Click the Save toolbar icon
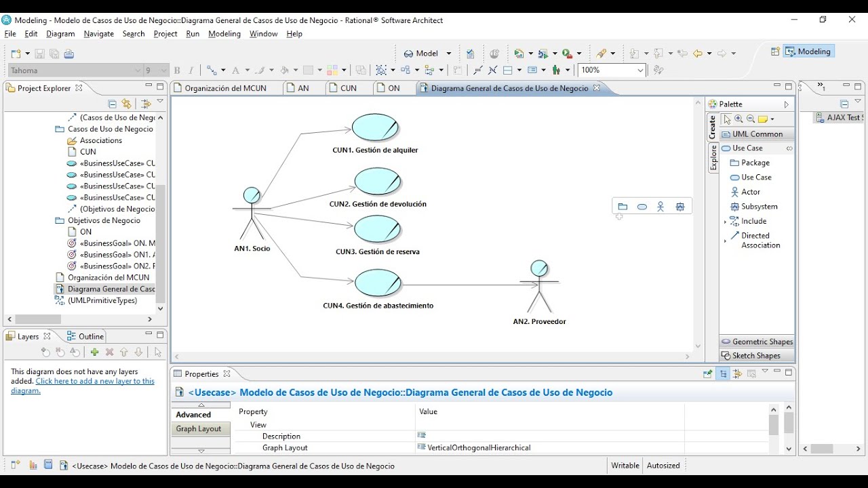The height and width of the screenshot is (488, 868). (39, 54)
